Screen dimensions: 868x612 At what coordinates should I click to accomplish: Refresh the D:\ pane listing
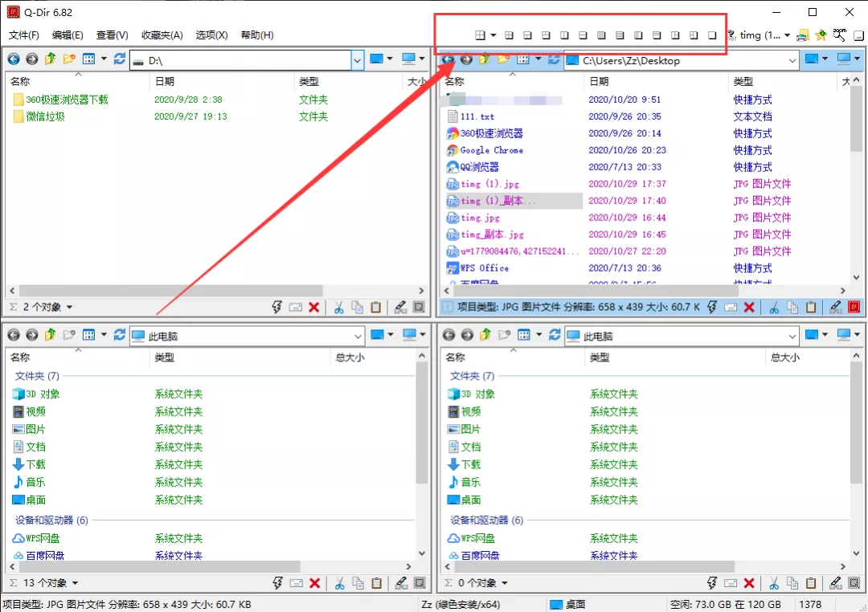tap(120, 59)
